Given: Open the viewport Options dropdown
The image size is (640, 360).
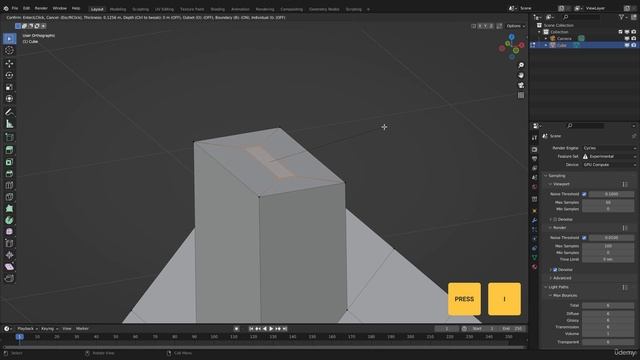Looking at the screenshot, I should click(x=515, y=26).
